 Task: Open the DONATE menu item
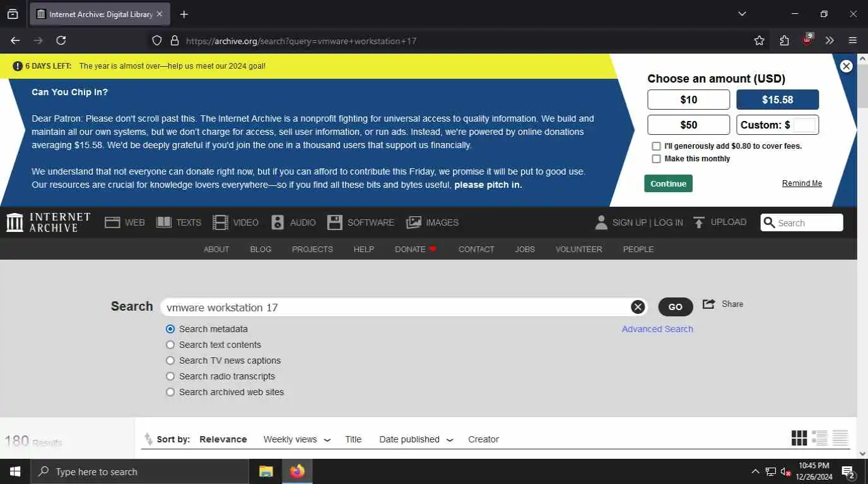[x=415, y=250]
